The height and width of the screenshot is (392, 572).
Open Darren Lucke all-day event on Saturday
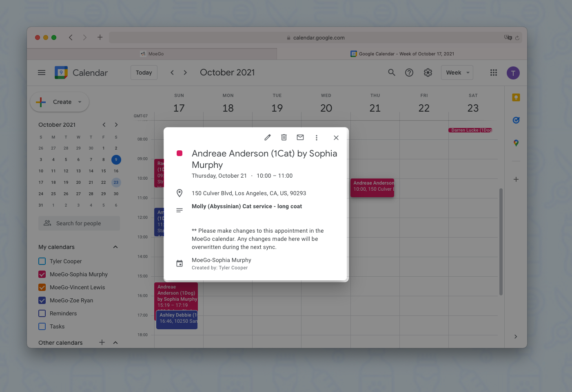470,130
